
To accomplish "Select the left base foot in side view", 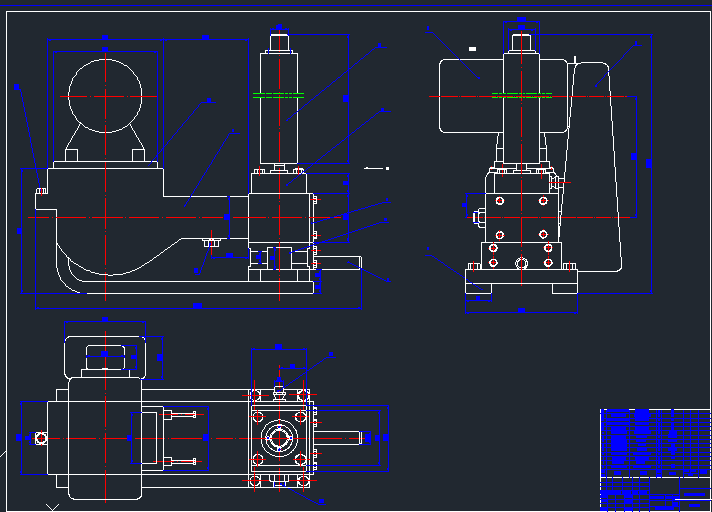I will point(479,289).
